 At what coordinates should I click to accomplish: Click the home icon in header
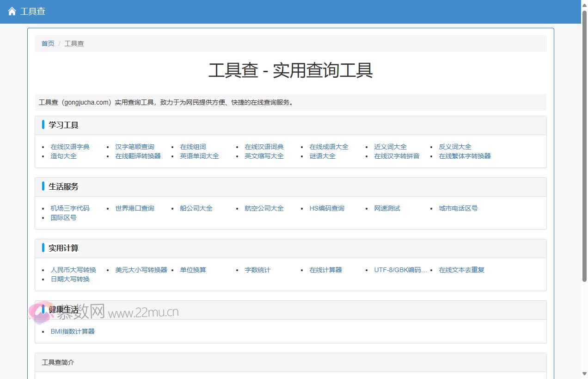pos(12,12)
